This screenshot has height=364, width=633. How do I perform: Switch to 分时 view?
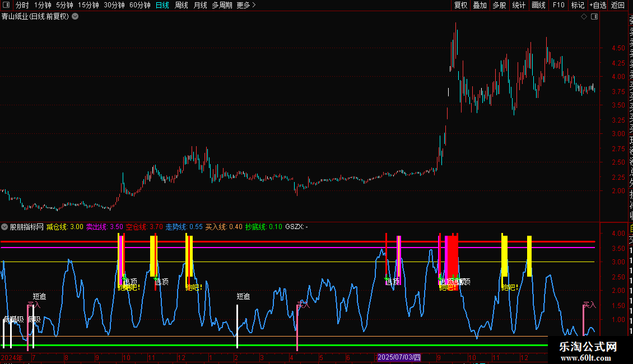click(22, 5)
